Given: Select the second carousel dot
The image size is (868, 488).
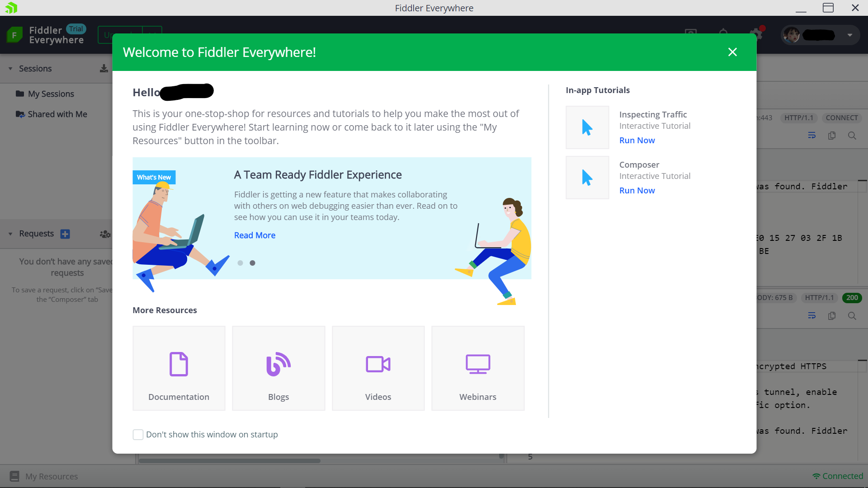Looking at the screenshot, I should click(x=252, y=263).
